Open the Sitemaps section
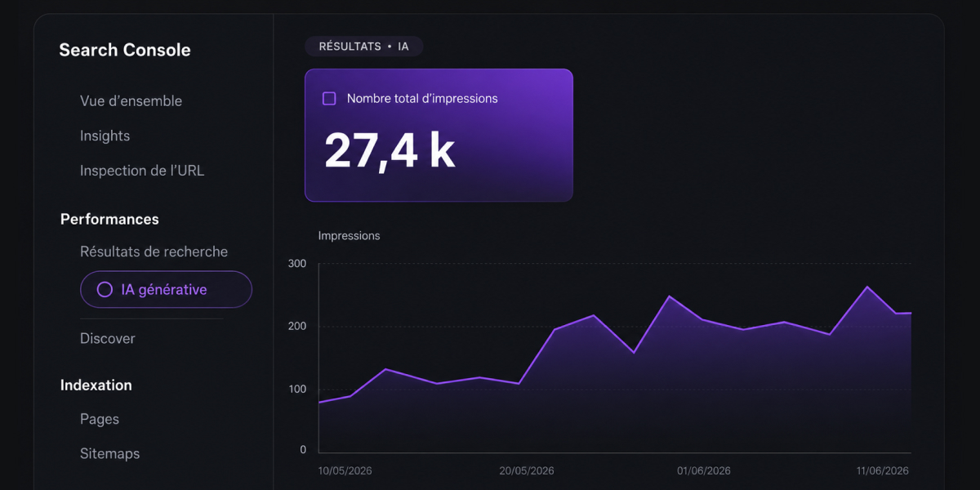The image size is (980, 490). pyautogui.click(x=109, y=453)
